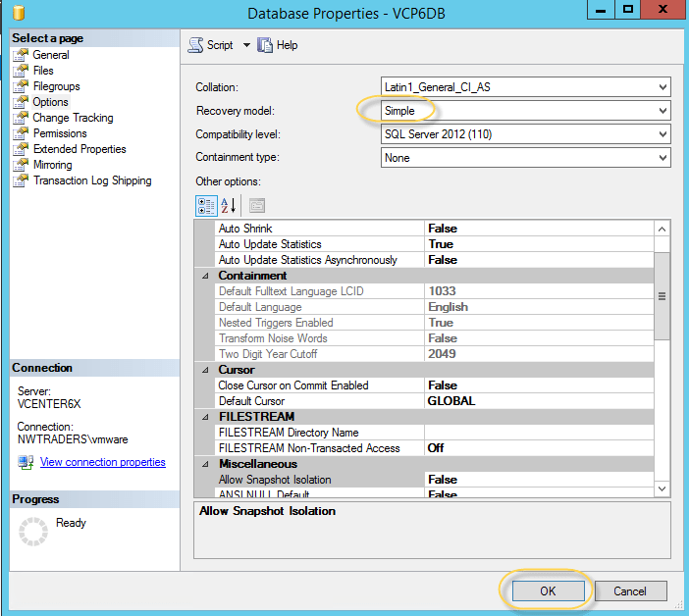Collapse the Cursor property section

coord(205,370)
